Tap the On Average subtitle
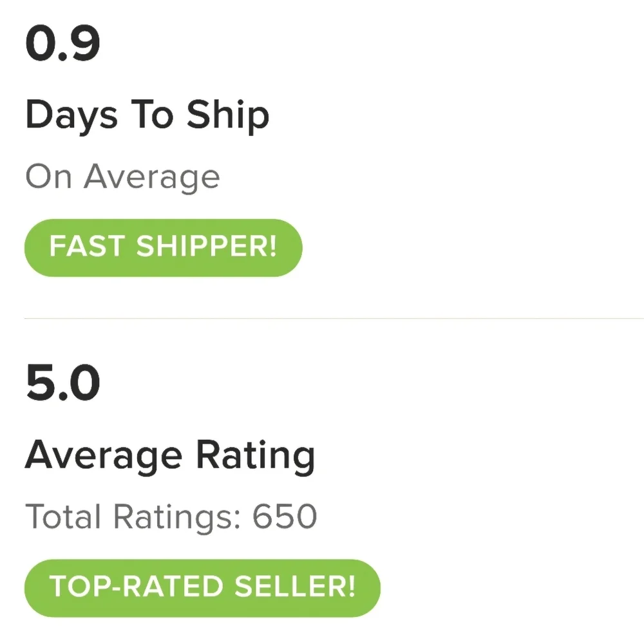The width and height of the screenshot is (644, 644). (x=122, y=177)
